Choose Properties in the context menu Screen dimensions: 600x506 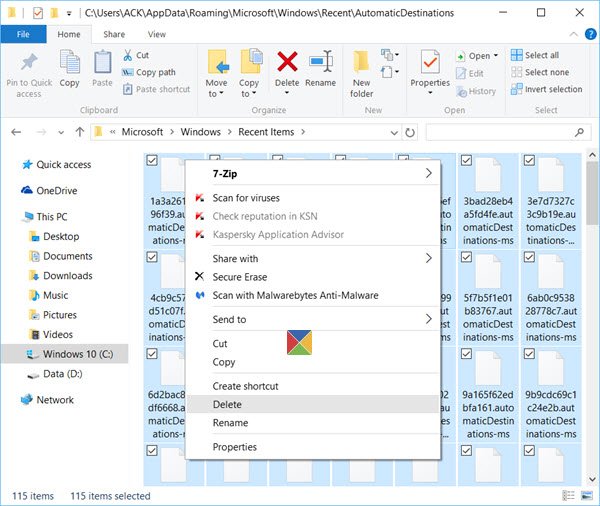(312, 447)
